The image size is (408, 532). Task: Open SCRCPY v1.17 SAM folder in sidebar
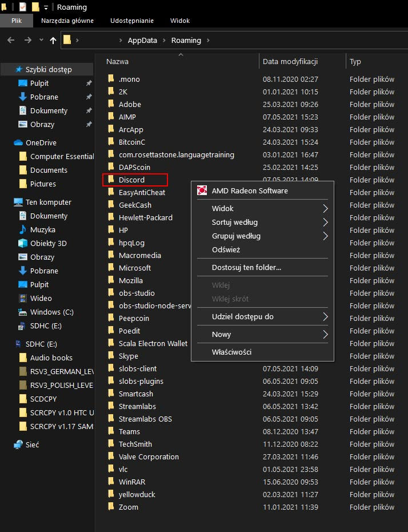pyautogui.click(x=61, y=427)
